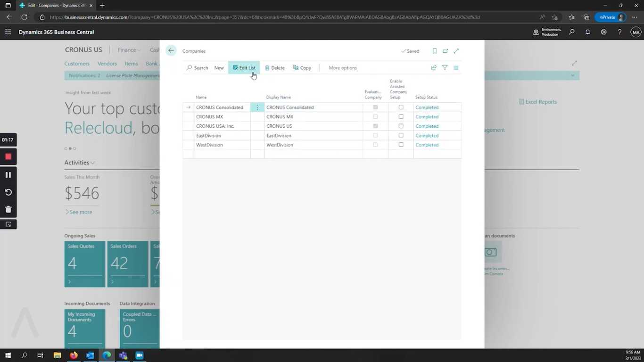Open the MA user account menu
The height and width of the screenshot is (362, 644).
coord(636,32)
